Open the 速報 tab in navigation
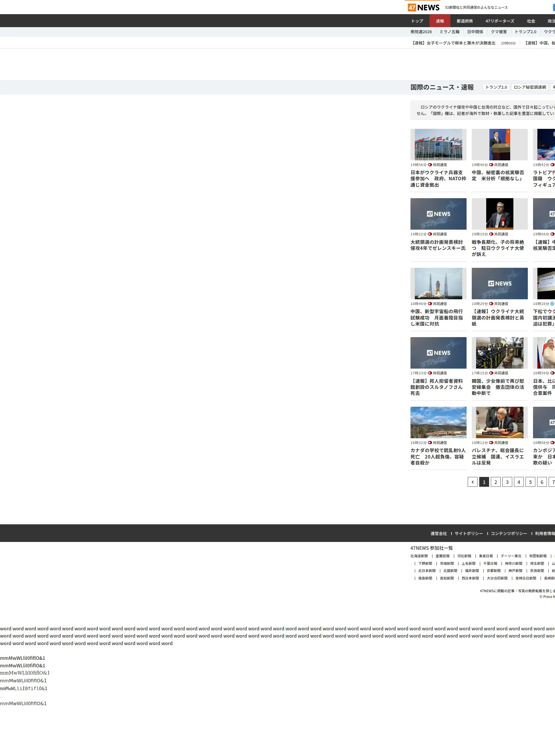The width and height of the screenshot is (555, 756). 440,21
